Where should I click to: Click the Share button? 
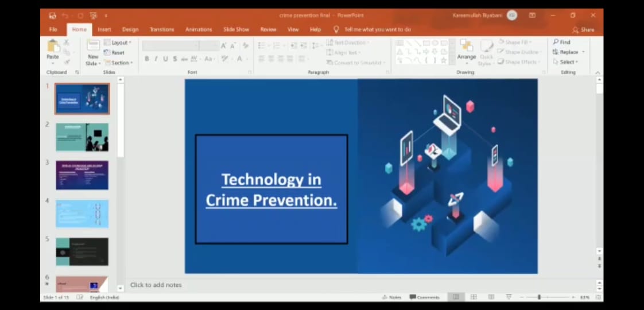click(583, 30)
